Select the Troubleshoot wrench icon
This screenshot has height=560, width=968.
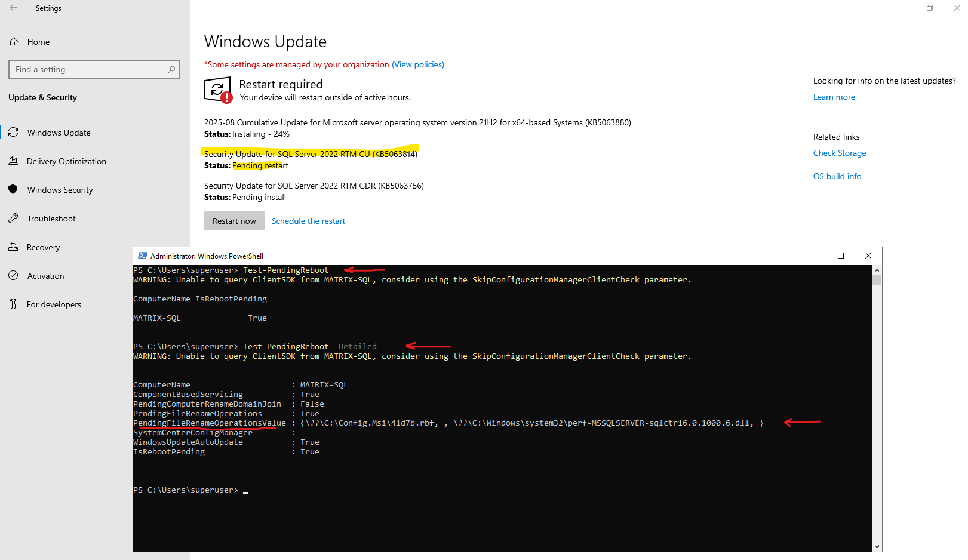[x=13, y=219]
